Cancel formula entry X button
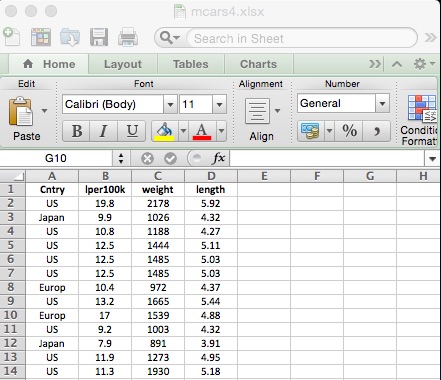The height and width of the screenshot is (380, 441). 147,158
